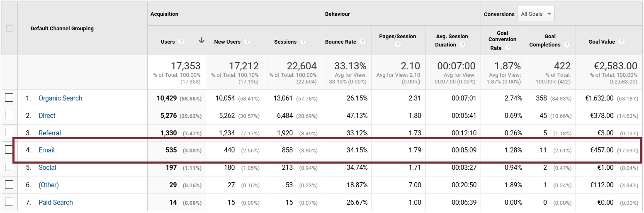Select Organic Search users 10,429
Screen dimensions: 644x213
[167, 98]
